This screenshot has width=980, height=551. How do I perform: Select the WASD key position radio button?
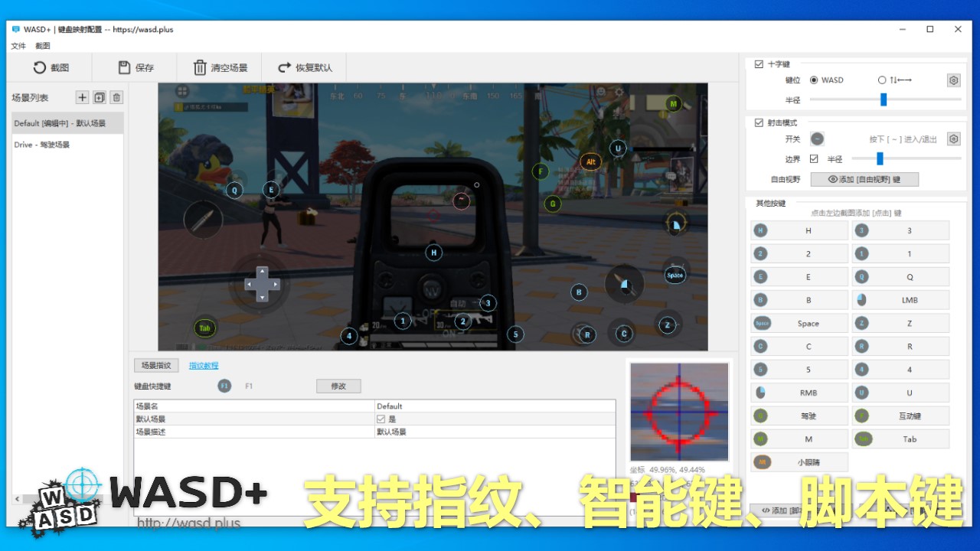tap(814, 80)
